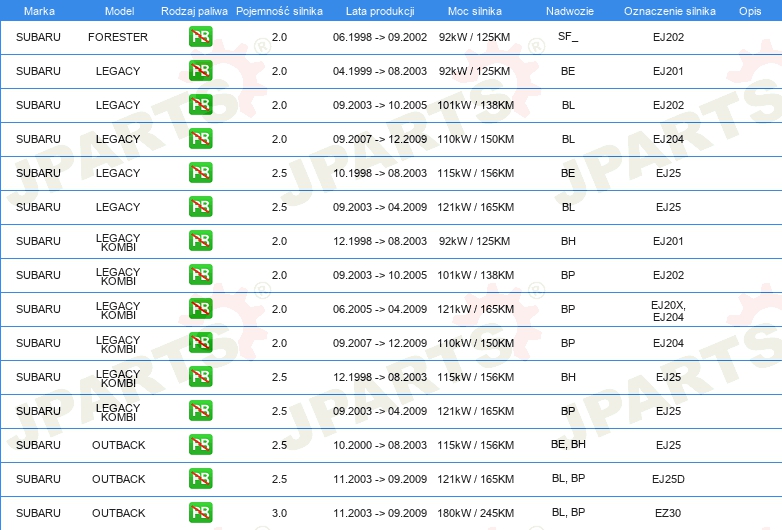
Task: Select the FORESTER model cell
Action: click(x=118, y=37)
